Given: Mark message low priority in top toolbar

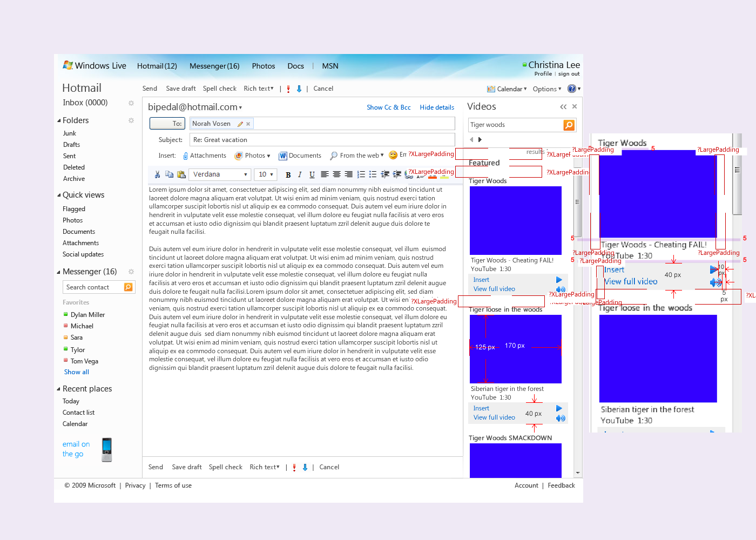Looking at the screenshot, I should (299, 89).
